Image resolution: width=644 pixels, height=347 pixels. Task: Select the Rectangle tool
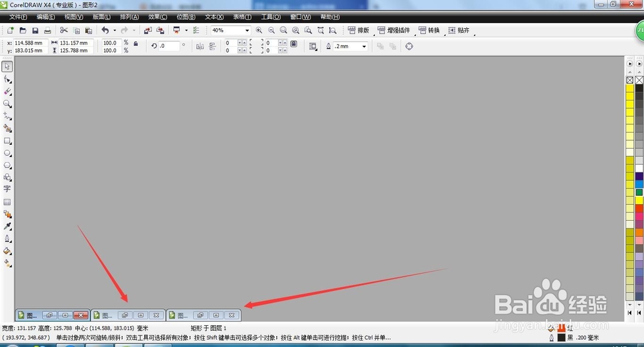7,141
